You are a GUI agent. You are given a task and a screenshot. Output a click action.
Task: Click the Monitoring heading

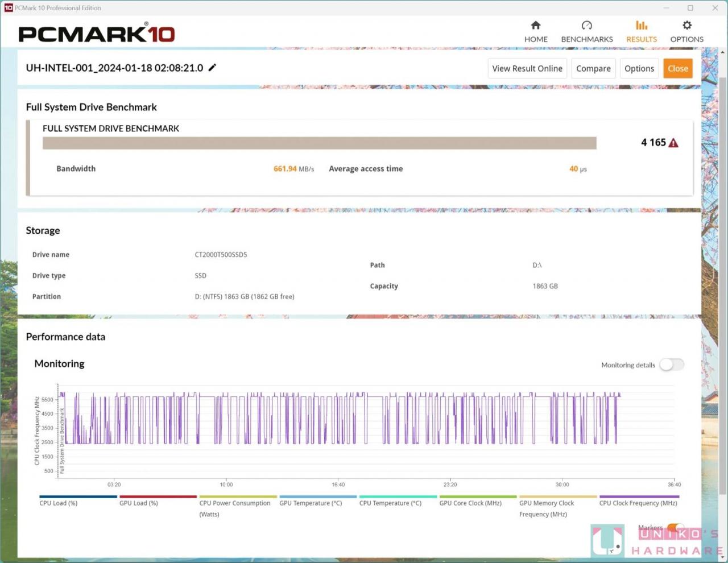pos(59,363)
